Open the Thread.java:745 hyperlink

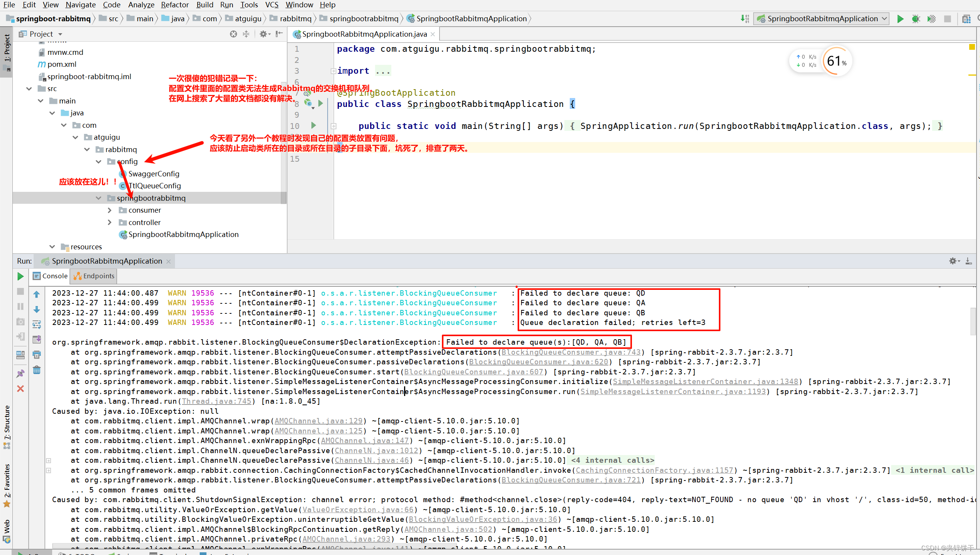[x=217, y=401]
